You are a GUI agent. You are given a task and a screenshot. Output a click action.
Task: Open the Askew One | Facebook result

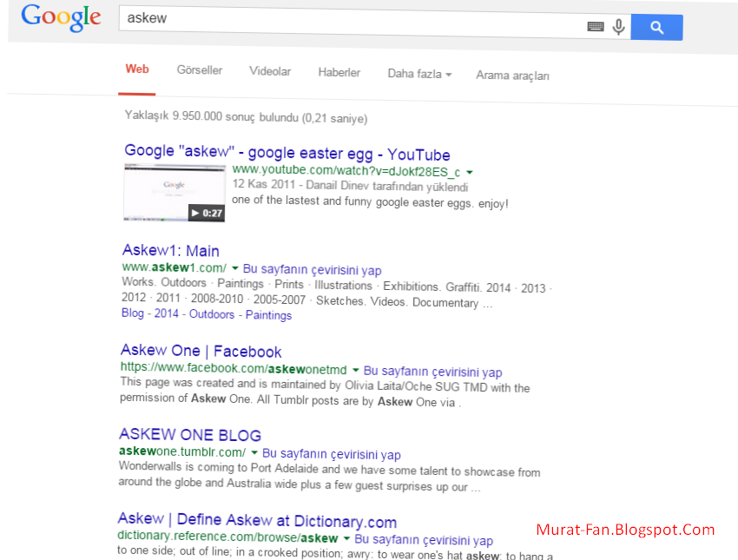tap(201, 351)
